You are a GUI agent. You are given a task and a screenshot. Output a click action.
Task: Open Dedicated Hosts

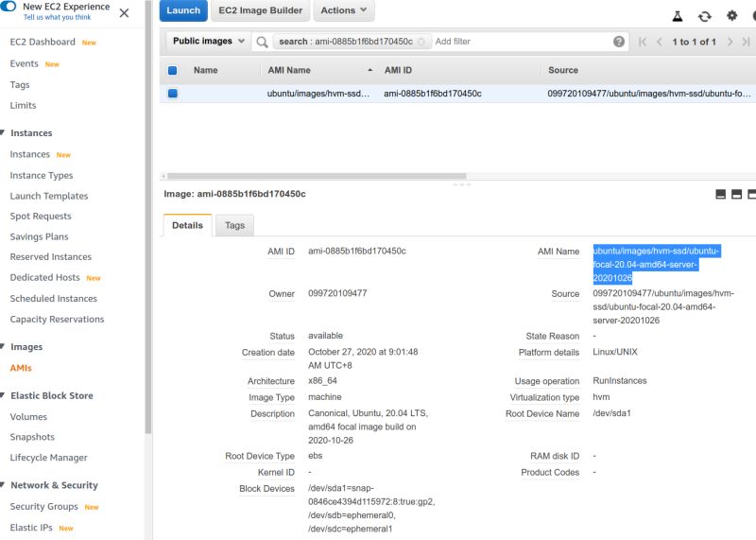44,277
